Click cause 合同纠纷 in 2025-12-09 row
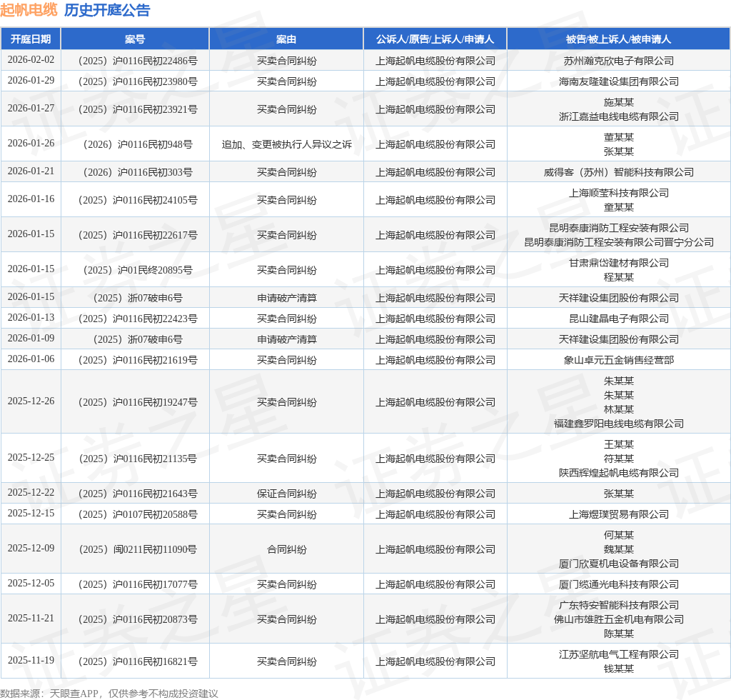This screenshot has width=731, height=700. coord(286,549)
